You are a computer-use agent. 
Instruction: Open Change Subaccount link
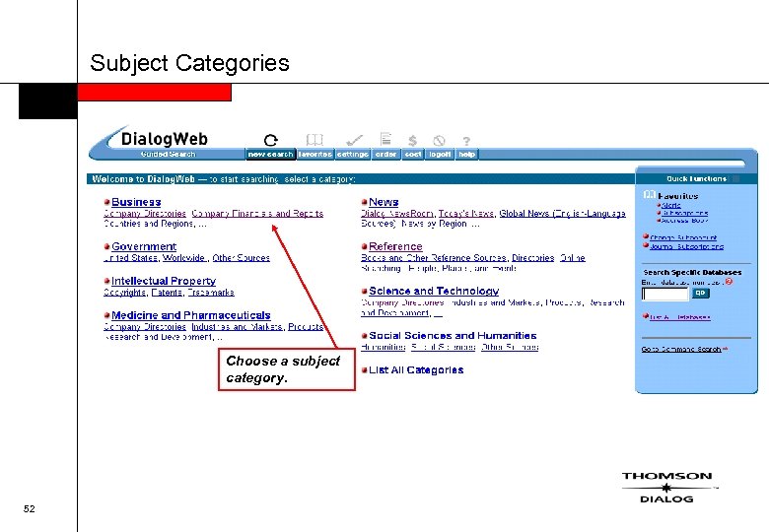(x=683, y=237)
